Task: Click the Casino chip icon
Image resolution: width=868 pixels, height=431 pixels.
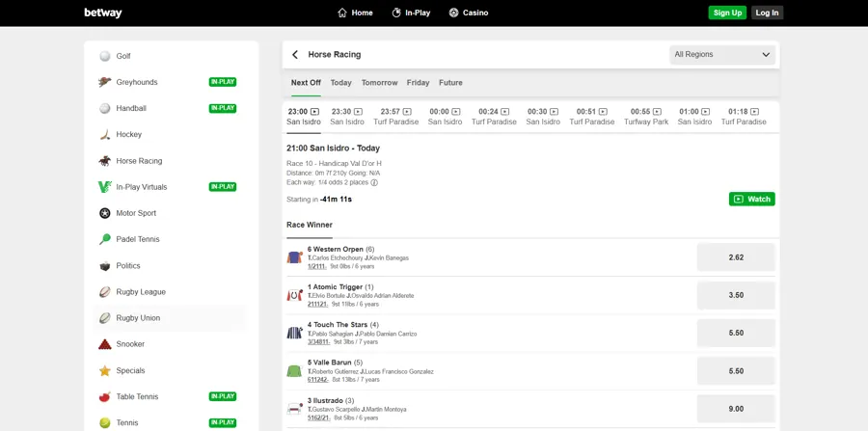Action: point(453,13)
